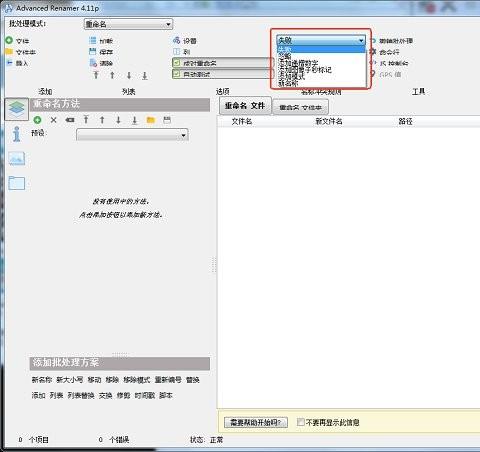The height and width of the screenshot is (452, 480).
Task: Click the clear methods tag icon
Action: tap(70, 120)
